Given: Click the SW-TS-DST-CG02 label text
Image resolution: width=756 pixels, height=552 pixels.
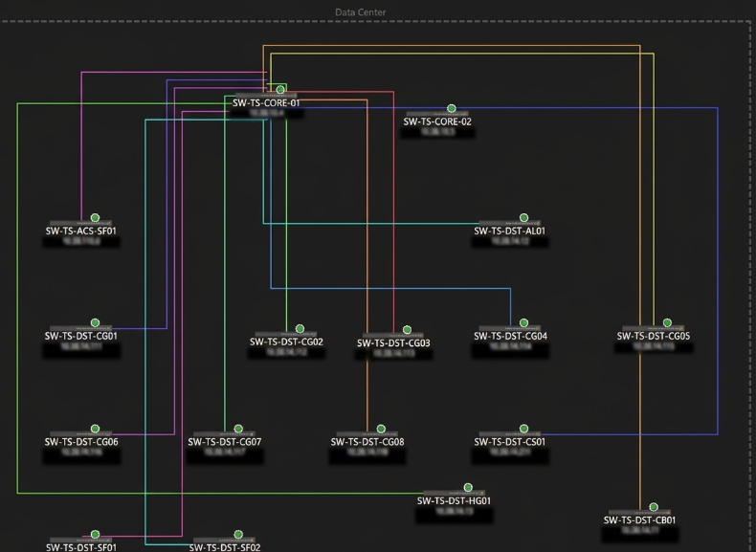Looking at the screenshot, I should 286,342.
